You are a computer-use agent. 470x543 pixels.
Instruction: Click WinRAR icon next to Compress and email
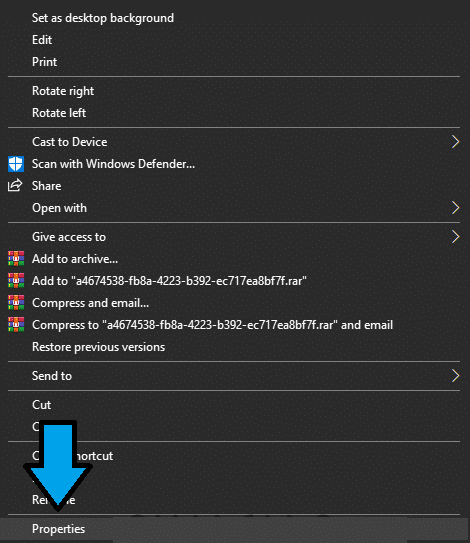point(16,302)
